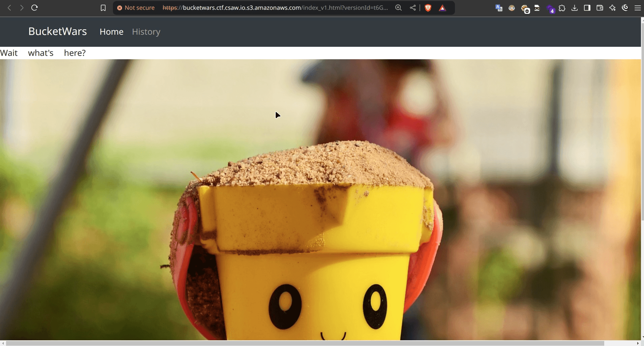Open the History nav item

tap(146, 32)
